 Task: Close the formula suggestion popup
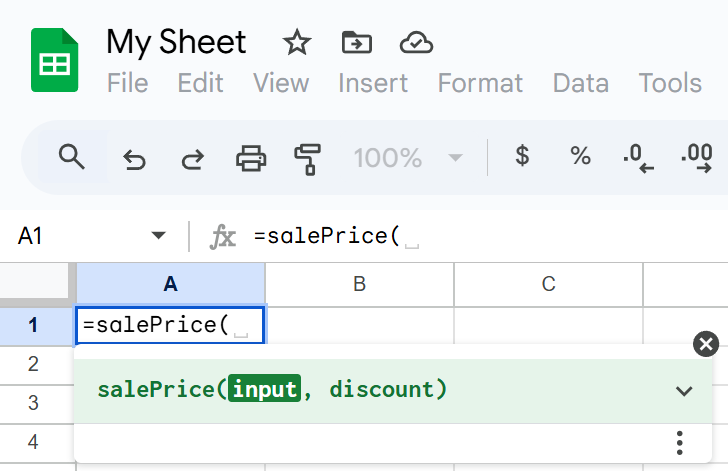[x=706, y=344]
